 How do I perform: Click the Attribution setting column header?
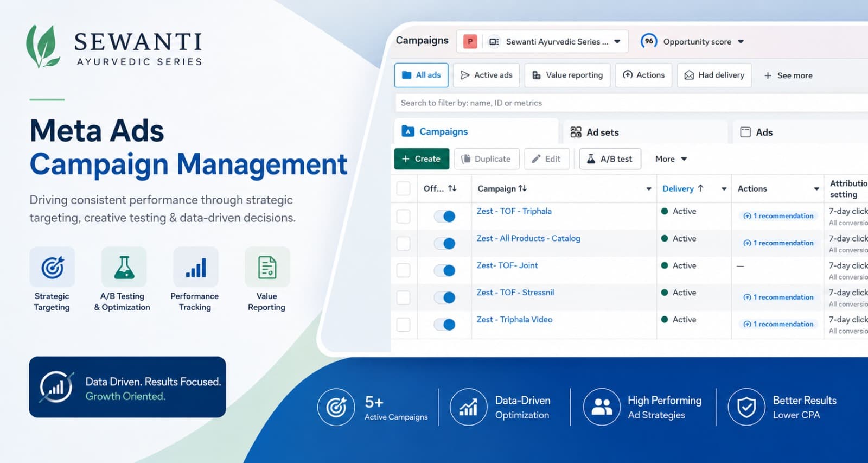coord(848,189)
